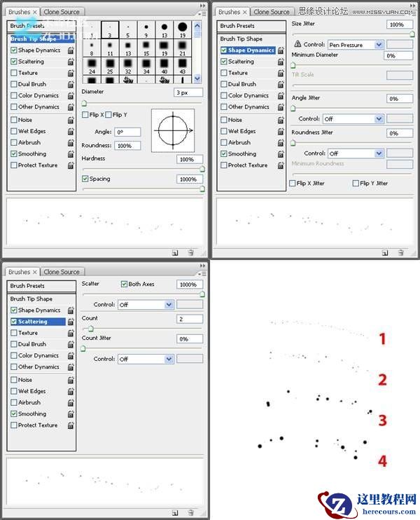
Task: Enable Noise checkbox in top-right panel
Action: coord(223,120)
